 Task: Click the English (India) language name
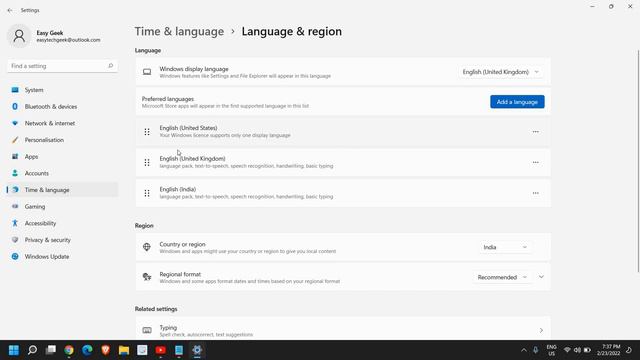pyautogui.click(x=178, y=189)
